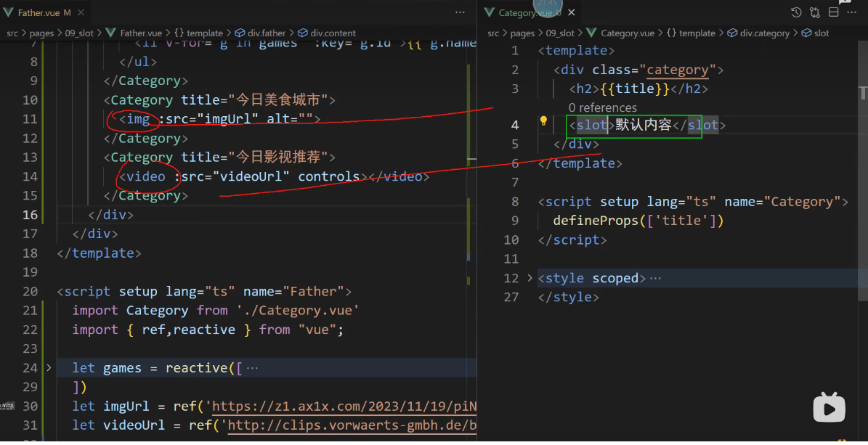Click the 'controls' attribute on video tag
868x445 pixels.
pyautogui.click(x=329, y=176)
